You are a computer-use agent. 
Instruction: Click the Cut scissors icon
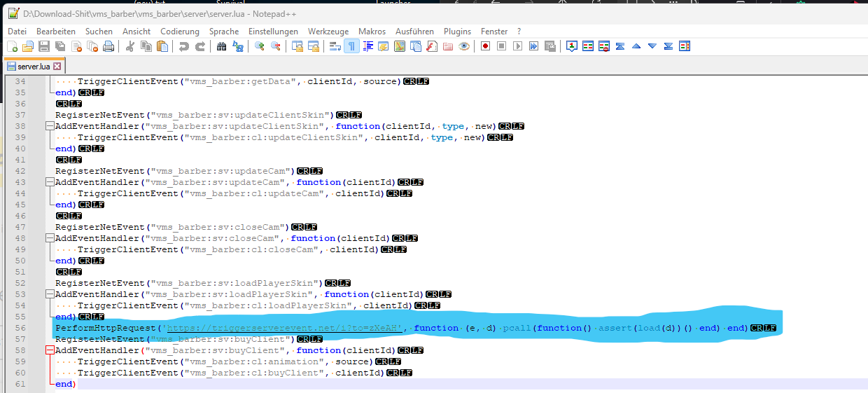point(130,46)
